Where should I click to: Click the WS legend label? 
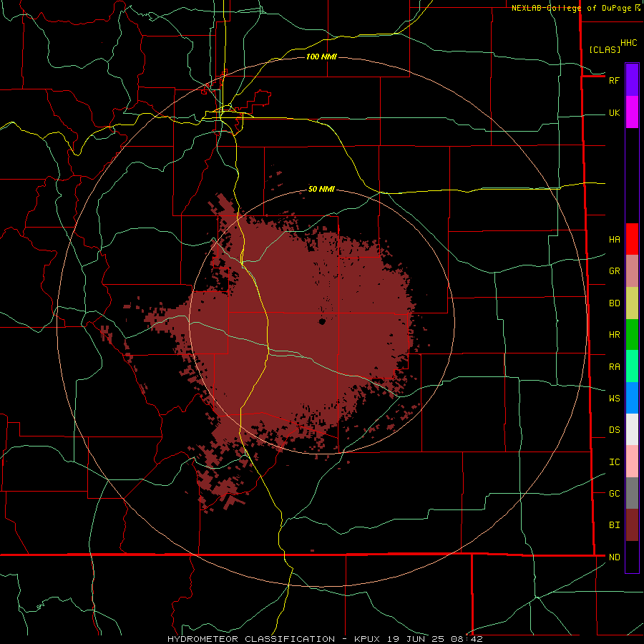[x=614, y=399]
